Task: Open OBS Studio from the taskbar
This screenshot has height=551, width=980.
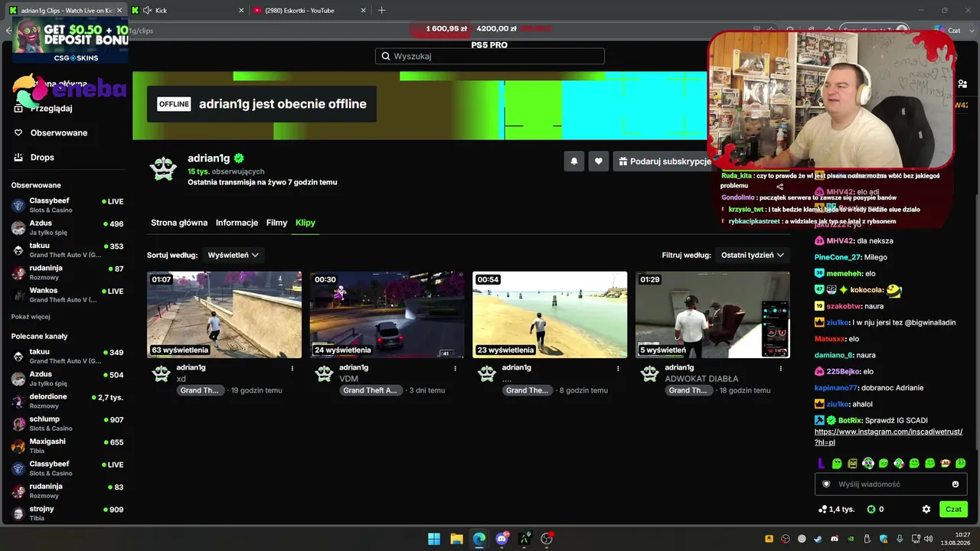Action: 547,539
